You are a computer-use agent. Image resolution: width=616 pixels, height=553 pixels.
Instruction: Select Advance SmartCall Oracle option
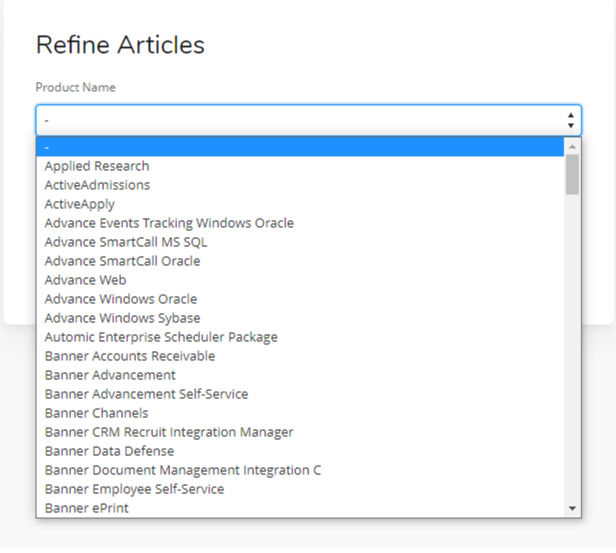tap(300, 261)
